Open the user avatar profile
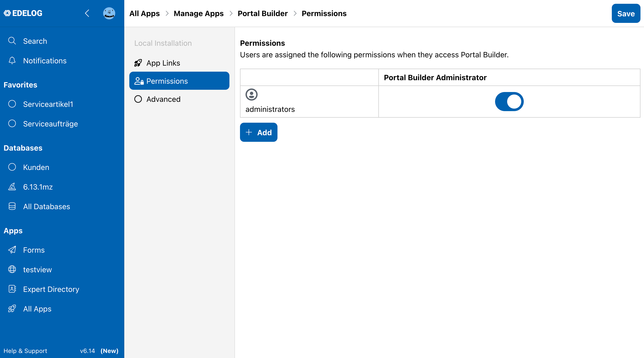Image resolution: width=644 pixels, height=358 pixels. pyautogui.click(x=109, y=13)
